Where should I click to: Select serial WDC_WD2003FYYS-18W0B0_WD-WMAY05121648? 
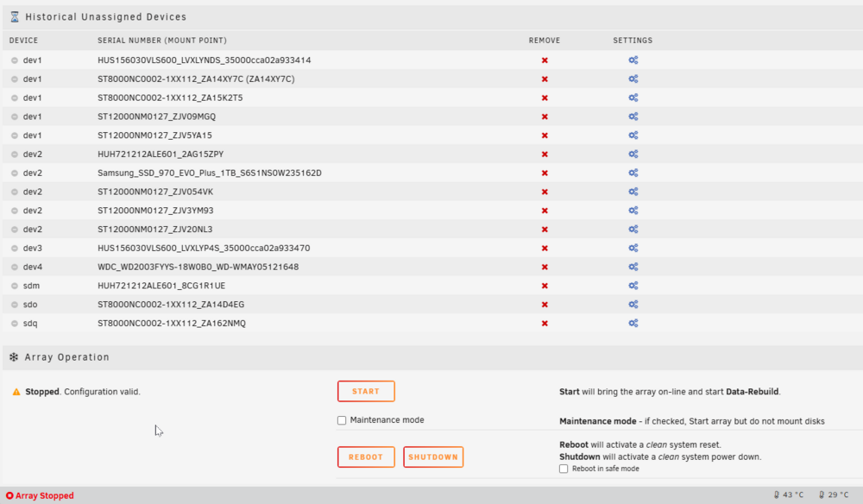click(198, 267)
